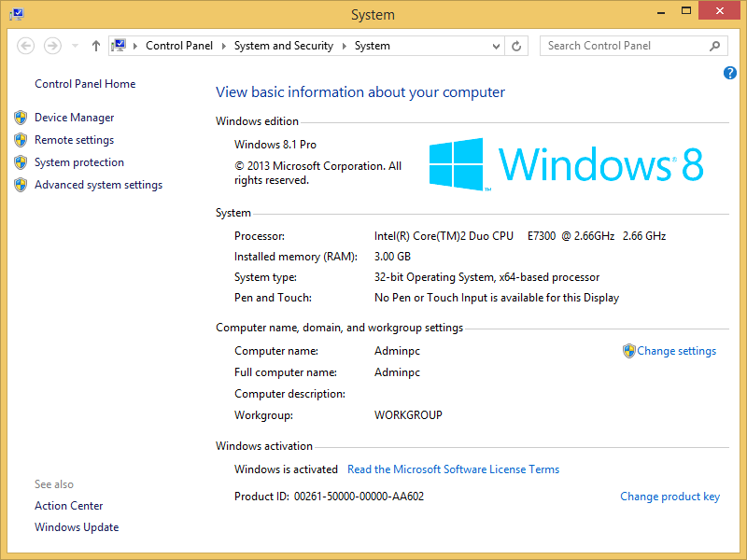This screenshot has width=747, height=560.
Task: Click the Back navigation arrow
Action: coord(26,46)
